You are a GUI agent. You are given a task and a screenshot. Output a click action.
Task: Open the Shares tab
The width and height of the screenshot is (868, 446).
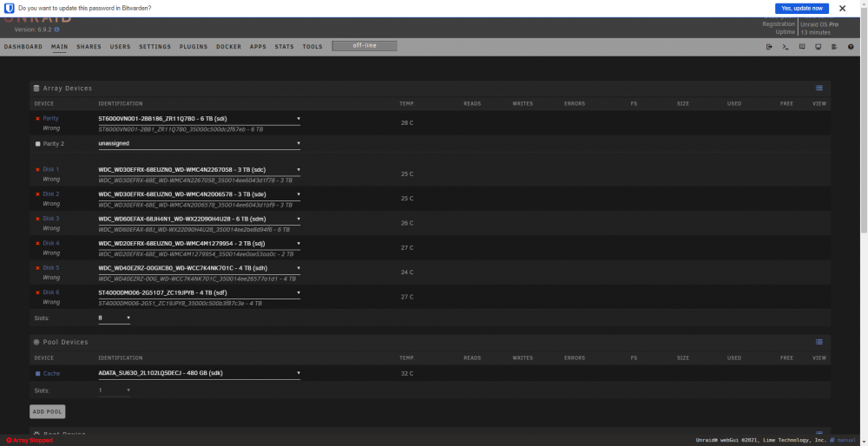[89, 47]
